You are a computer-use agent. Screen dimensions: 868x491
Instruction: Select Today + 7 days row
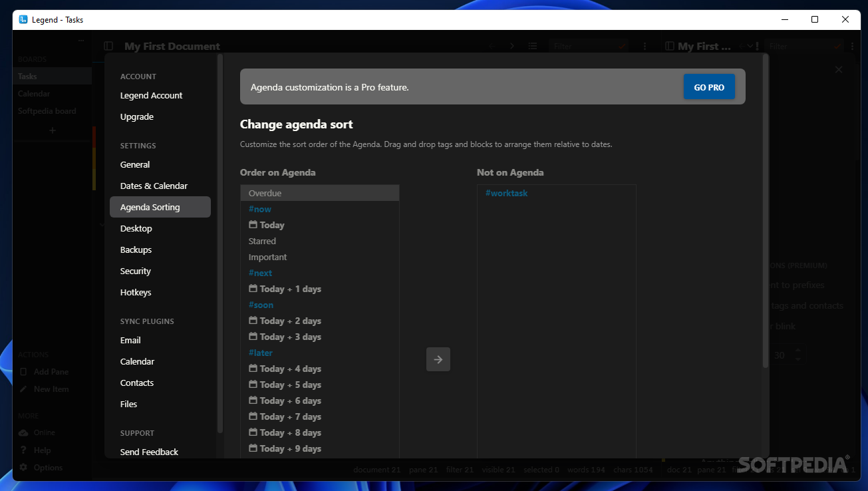tap(320, 416)
